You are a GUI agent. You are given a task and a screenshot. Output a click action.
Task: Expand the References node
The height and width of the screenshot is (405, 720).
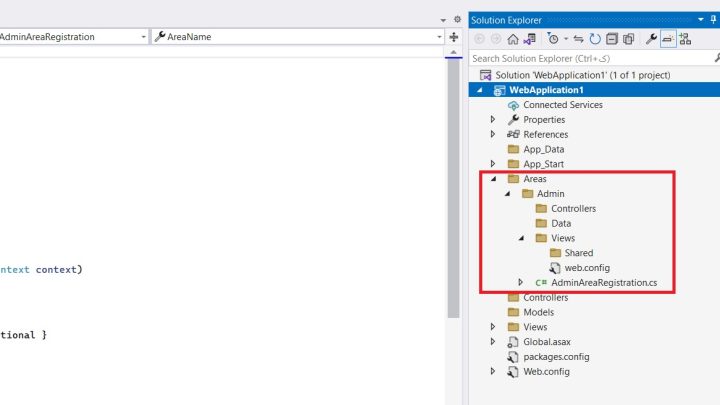(x=493, y=134)
